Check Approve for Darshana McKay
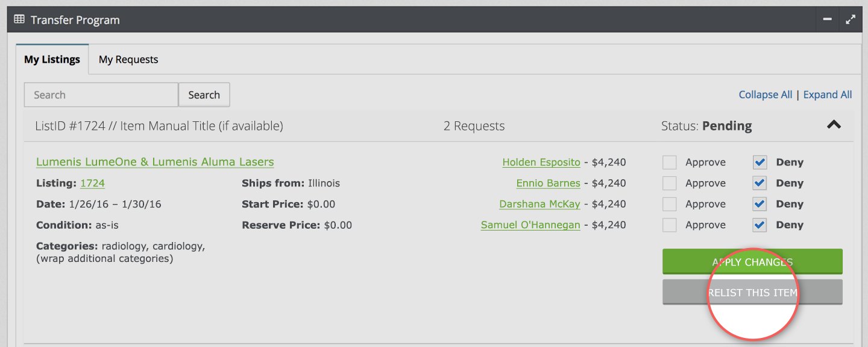 (669, 204)
